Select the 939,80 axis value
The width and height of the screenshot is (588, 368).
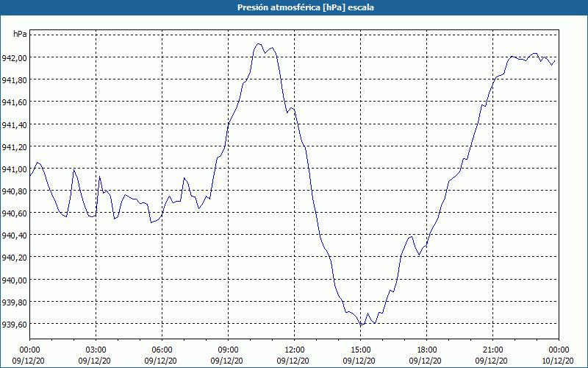tap(14, 302)
